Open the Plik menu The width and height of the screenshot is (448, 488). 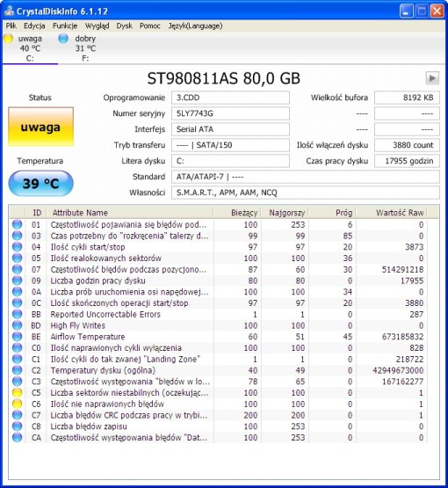11,25
